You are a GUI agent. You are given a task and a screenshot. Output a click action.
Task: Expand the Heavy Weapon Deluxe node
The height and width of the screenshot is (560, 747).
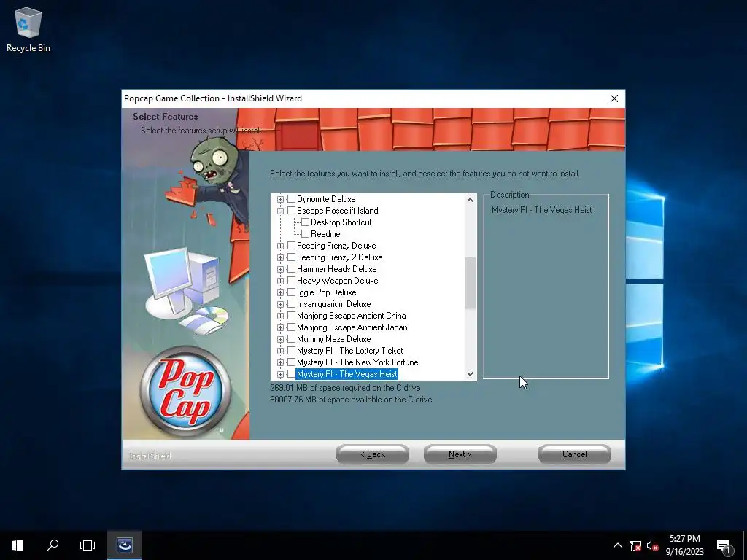click(x=280, y=281)
